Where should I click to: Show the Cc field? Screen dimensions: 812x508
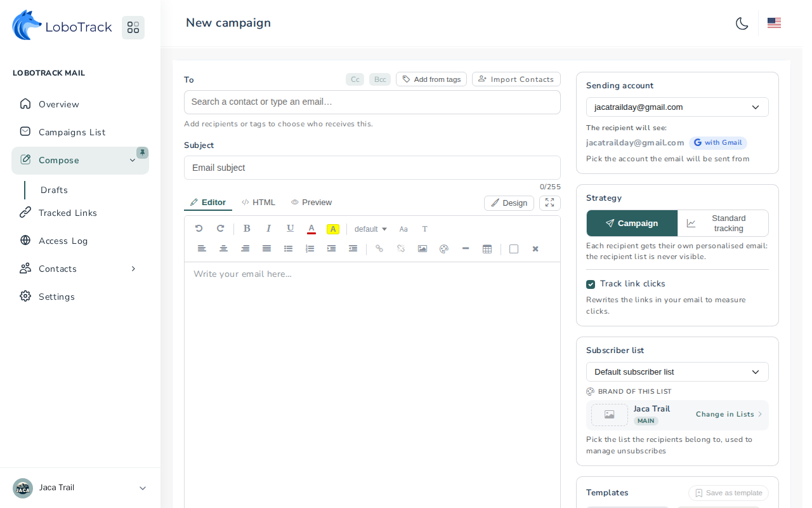click(355, 79)
